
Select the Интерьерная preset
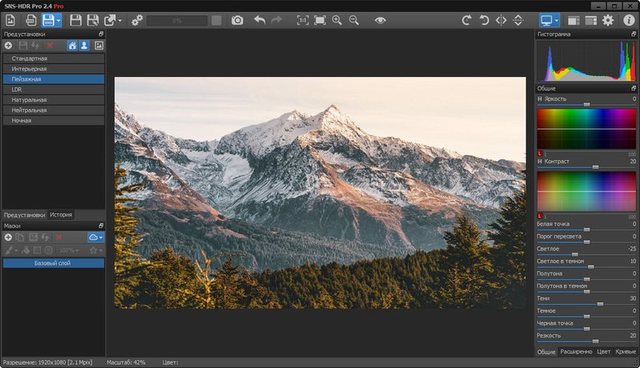[53, 69]
